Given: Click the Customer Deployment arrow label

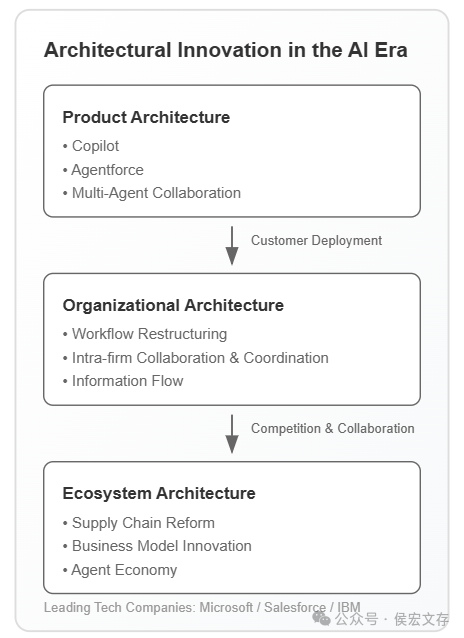Looking at the screenshot, I should [x=316, y=240].
